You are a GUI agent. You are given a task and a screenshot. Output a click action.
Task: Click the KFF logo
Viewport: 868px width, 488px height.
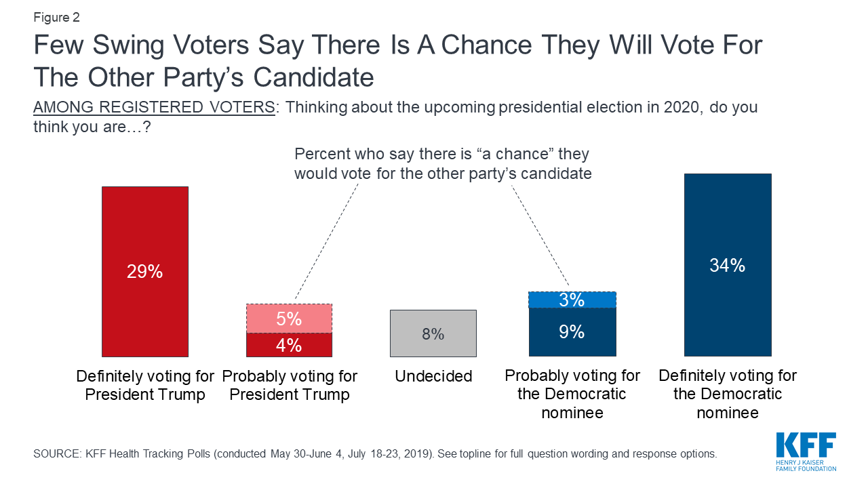[806, 451]
